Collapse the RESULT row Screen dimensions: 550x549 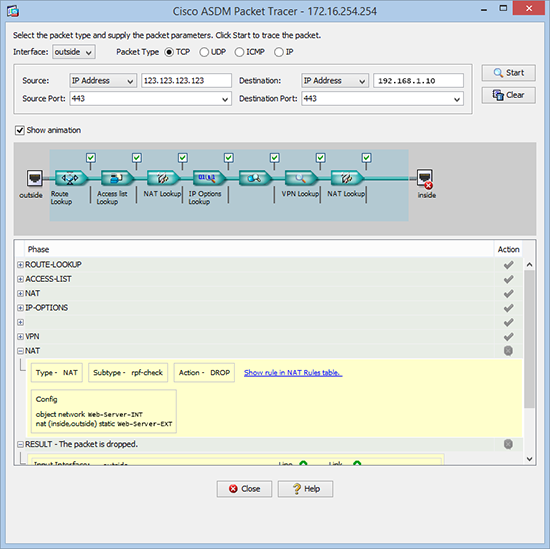coord(20,444)
